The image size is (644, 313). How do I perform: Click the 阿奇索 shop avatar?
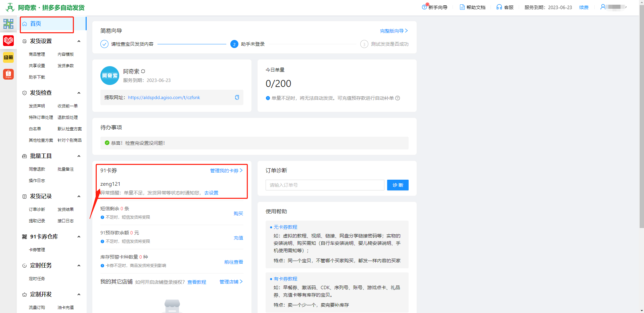(110, 76)
